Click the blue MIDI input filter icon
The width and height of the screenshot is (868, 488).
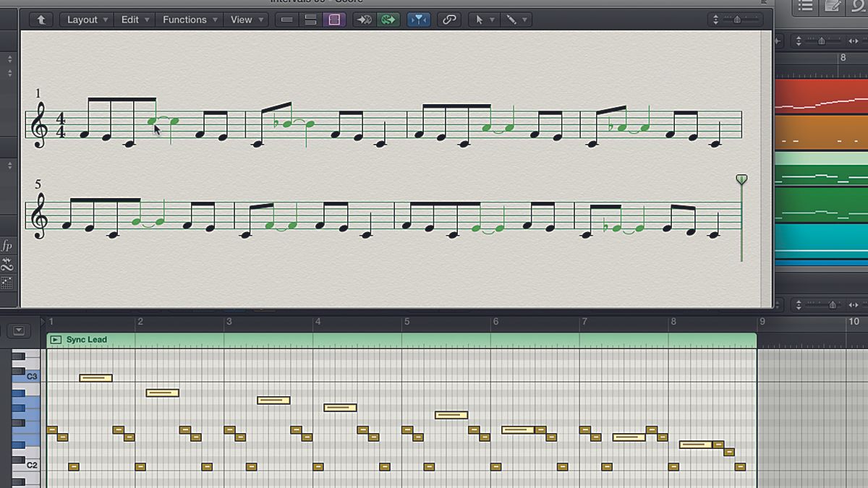(x=420, y=20)
